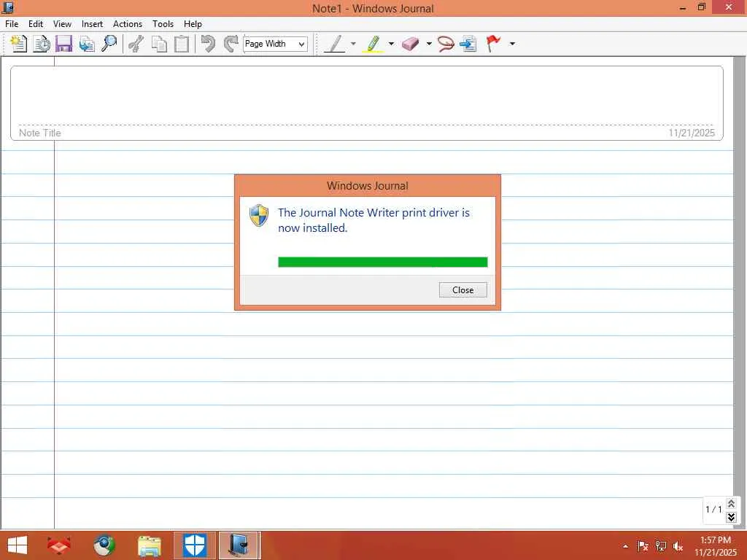Click the Undo arrow icon
Viewport: 747px width, 560px height.
point(208,44)
